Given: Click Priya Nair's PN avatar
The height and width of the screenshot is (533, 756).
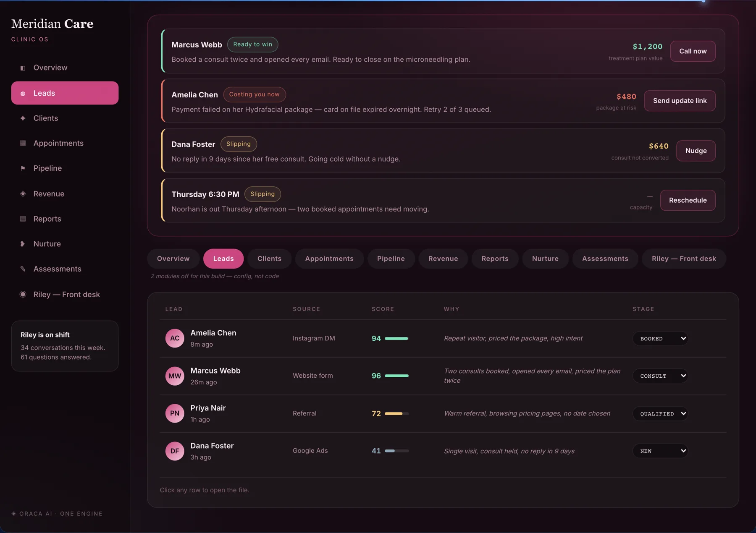Looking at the screenshot, I should [x=175, y=413].
